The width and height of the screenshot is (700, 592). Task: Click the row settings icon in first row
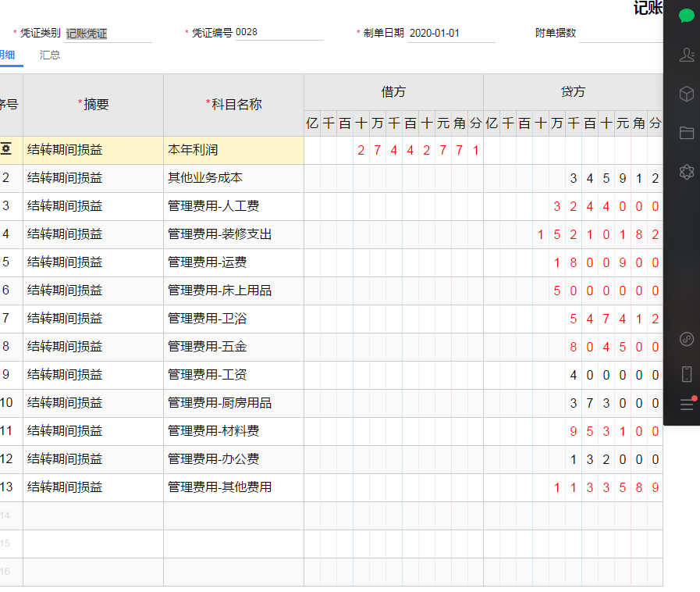(x=5, y=149)
